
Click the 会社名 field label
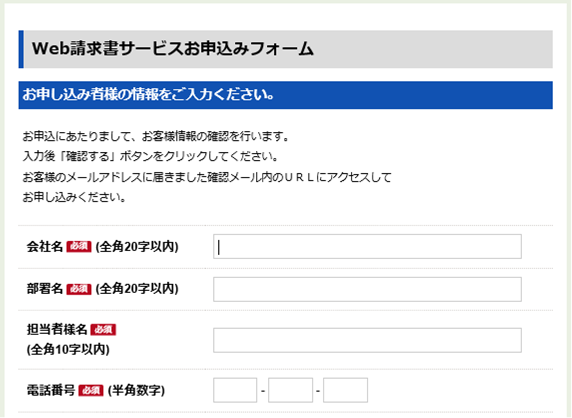(45, 247)
